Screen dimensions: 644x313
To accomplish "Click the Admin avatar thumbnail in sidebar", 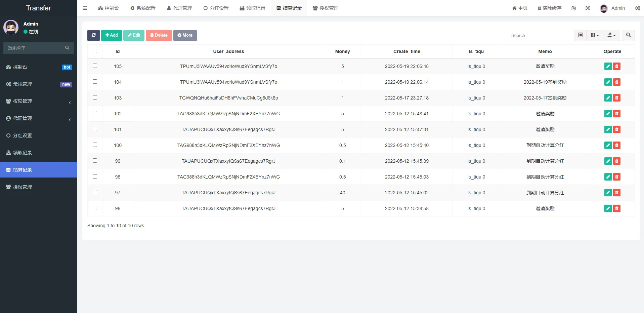I will coord(10,28).
